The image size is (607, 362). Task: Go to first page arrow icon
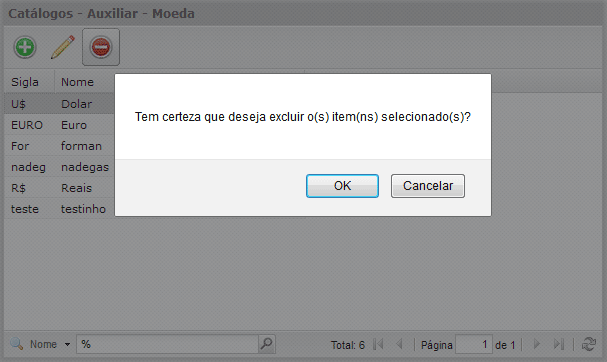pyautogui.click(x=378, y=344)
